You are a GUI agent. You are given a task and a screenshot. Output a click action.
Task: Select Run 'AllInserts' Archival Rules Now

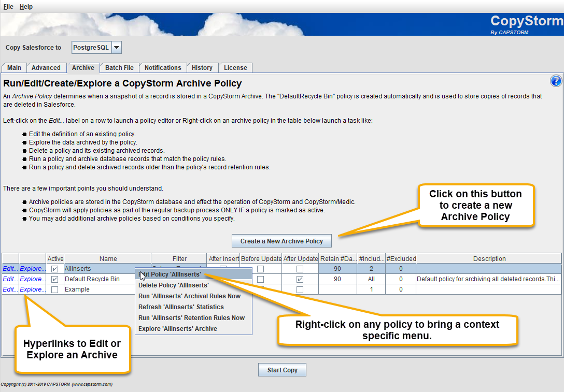tap(193, 296)
